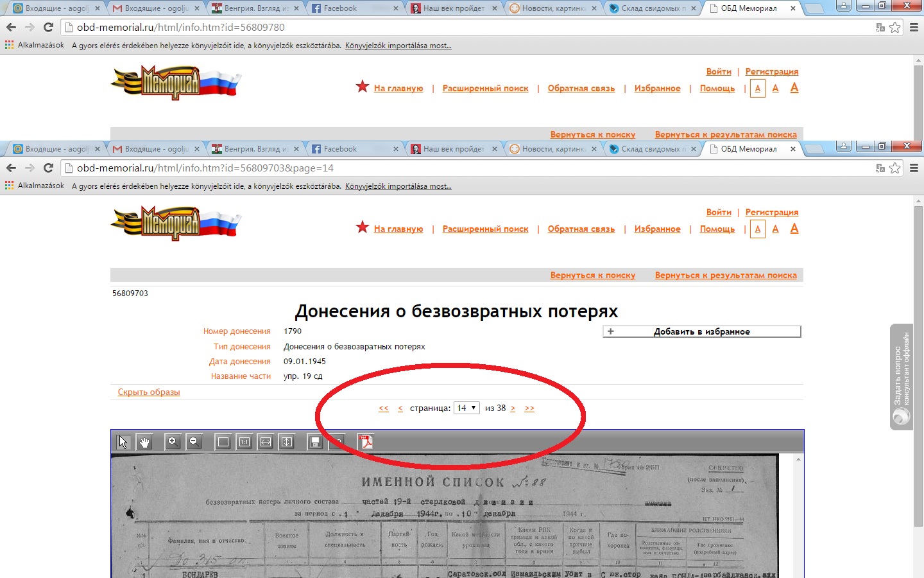Zoom in on the scanned document

click(172, 442)
